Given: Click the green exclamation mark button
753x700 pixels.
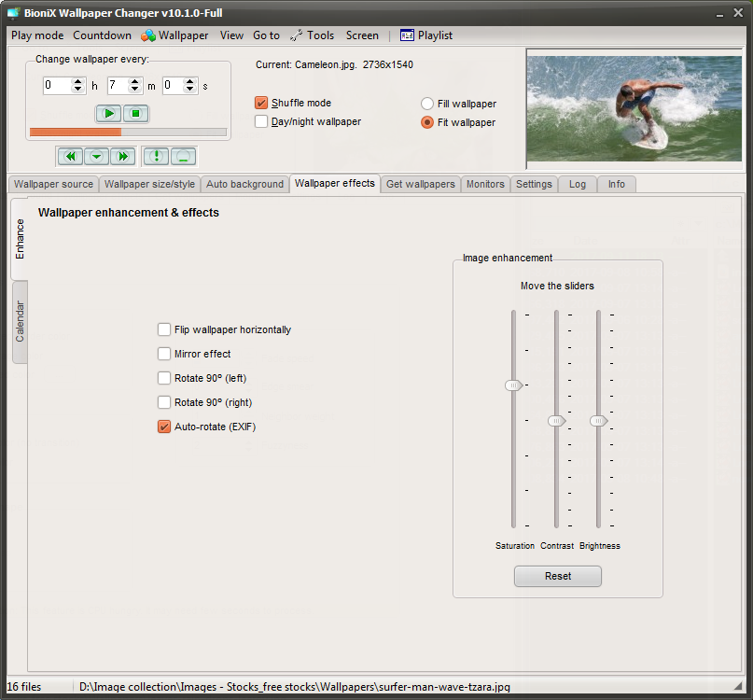Looking at the screenshot, I should click(x=156, y=157).
